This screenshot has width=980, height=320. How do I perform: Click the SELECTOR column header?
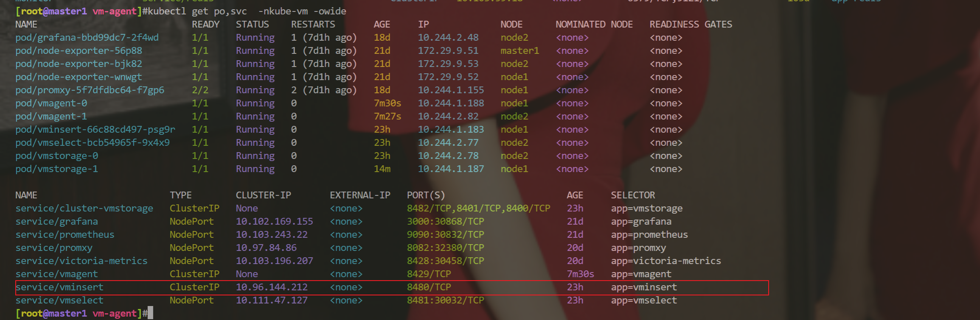[633, 195]
